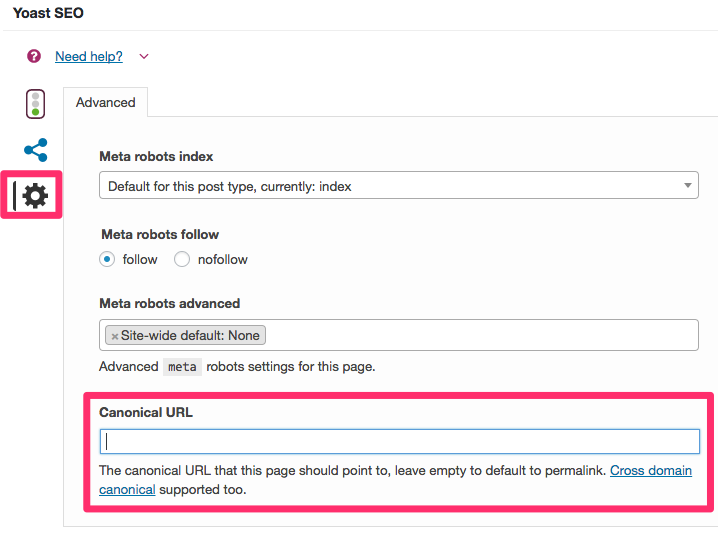
Task: Open the traffic light content optimization tab
Action: pos(35,104)
